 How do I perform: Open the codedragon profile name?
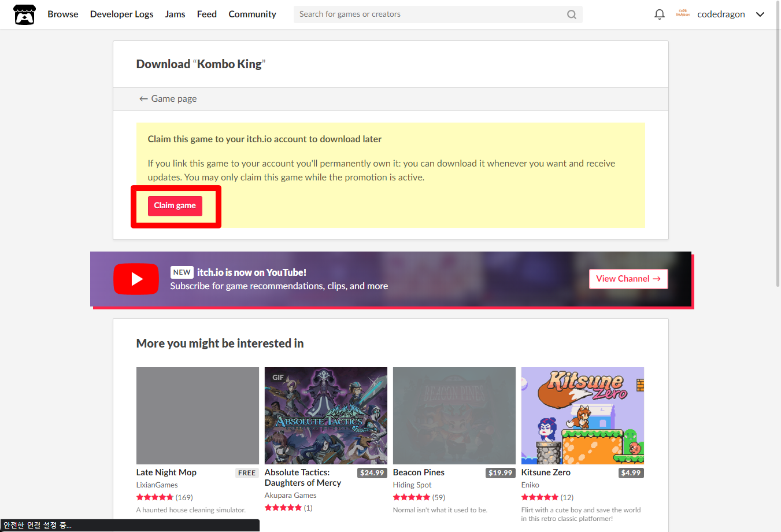[721, 14]
